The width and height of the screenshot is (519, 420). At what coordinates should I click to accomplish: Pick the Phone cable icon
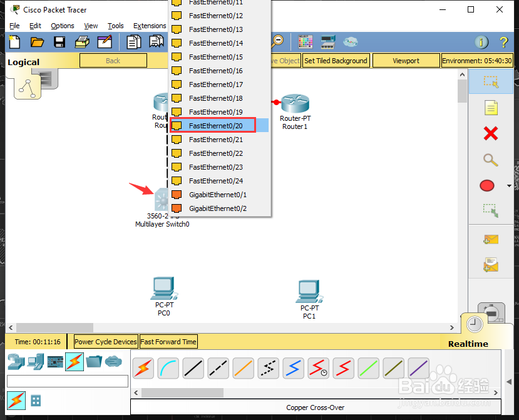pyautogui.click(x=268, y=368)
